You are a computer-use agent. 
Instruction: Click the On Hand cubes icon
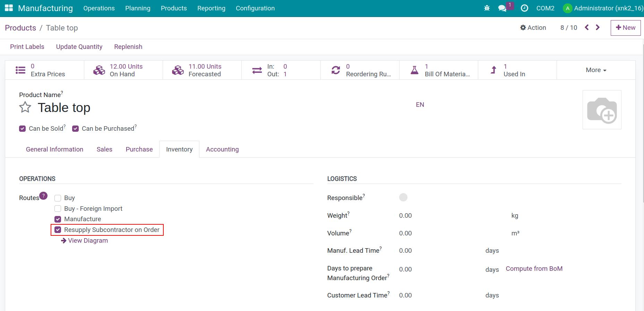(99, 70)
